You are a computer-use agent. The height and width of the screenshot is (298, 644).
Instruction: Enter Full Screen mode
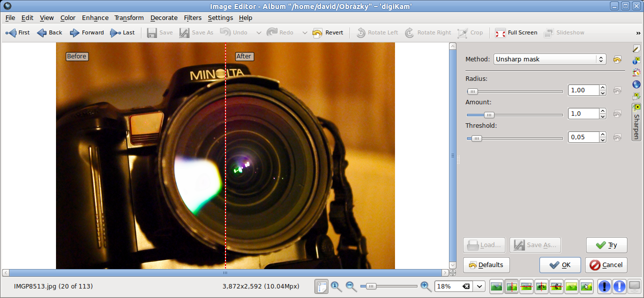pyautogui.click(x=516, y=32)
